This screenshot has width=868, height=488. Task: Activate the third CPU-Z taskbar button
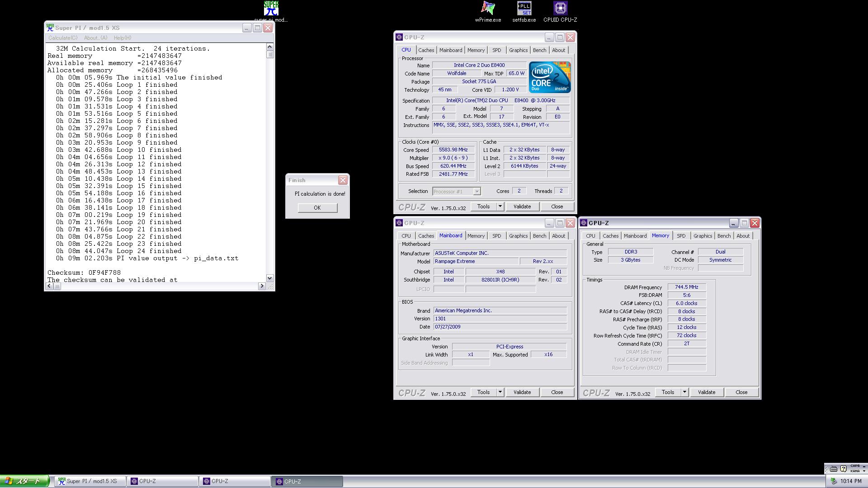[x=307, y=481]
